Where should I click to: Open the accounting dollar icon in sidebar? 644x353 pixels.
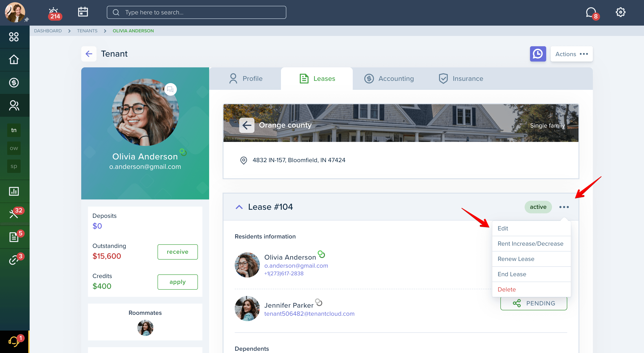14,83
